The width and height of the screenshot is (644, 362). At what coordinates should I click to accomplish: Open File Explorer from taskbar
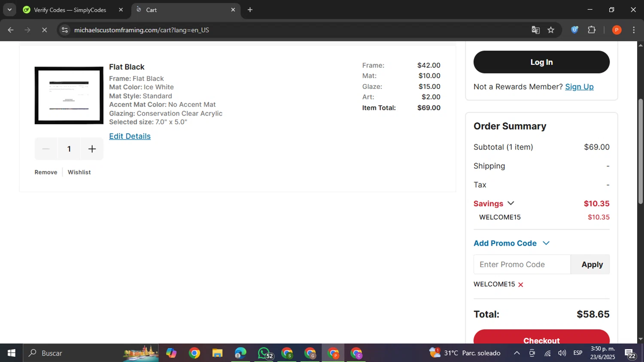(x=217, y=353)
